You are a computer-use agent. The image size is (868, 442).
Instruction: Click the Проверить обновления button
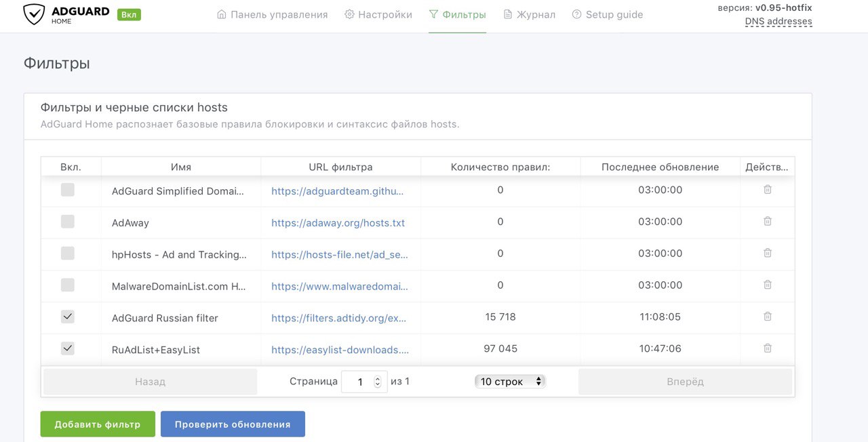(x=233, y=424)
